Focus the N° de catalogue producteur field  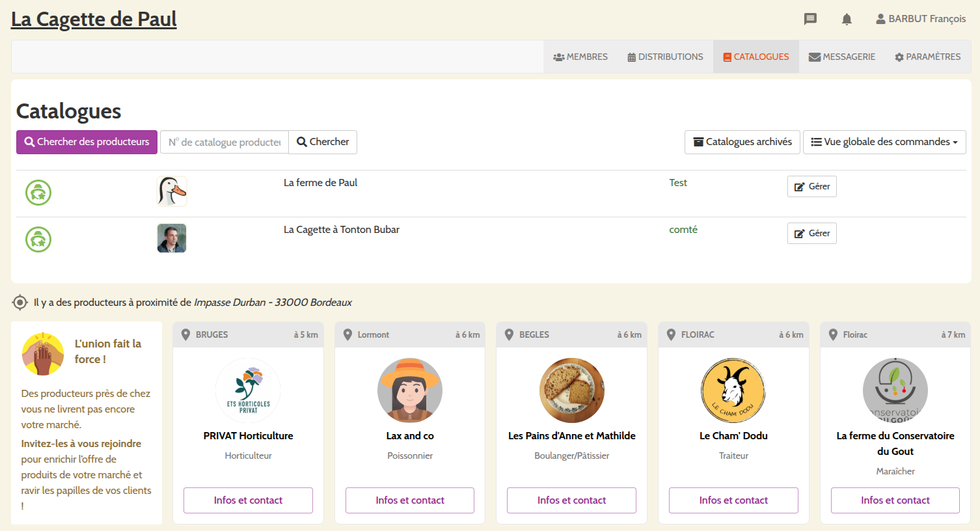(x=225, y=142)
